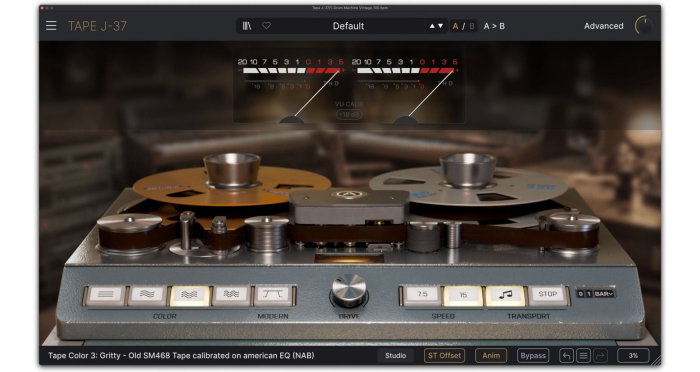Click the bar counter value 0
700x372 pixels.
580,294
